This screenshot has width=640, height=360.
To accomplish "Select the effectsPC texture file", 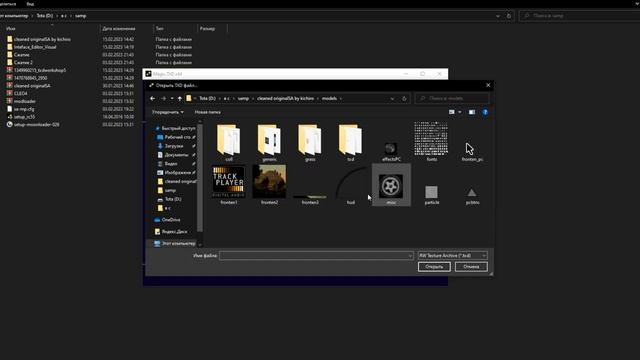I will pos(391,151).
